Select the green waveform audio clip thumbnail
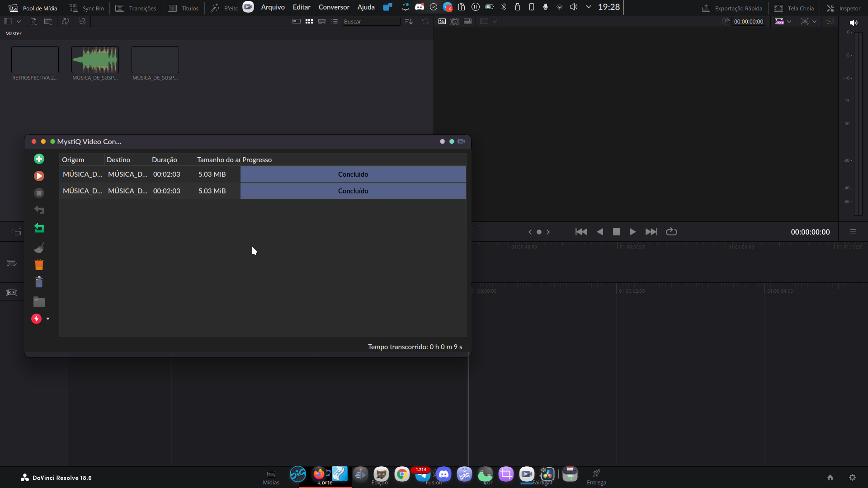Screen dimensions: 868x488 [95, 60]
